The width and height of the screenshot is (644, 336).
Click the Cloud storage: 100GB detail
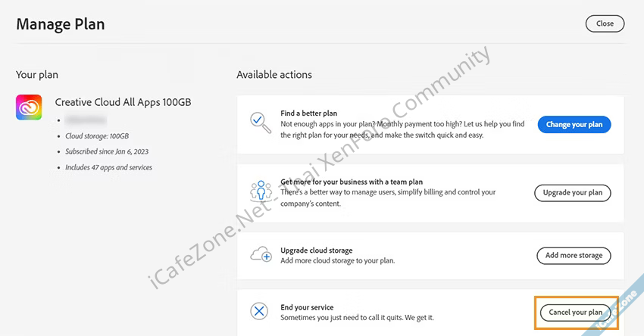tap(97, 136)
